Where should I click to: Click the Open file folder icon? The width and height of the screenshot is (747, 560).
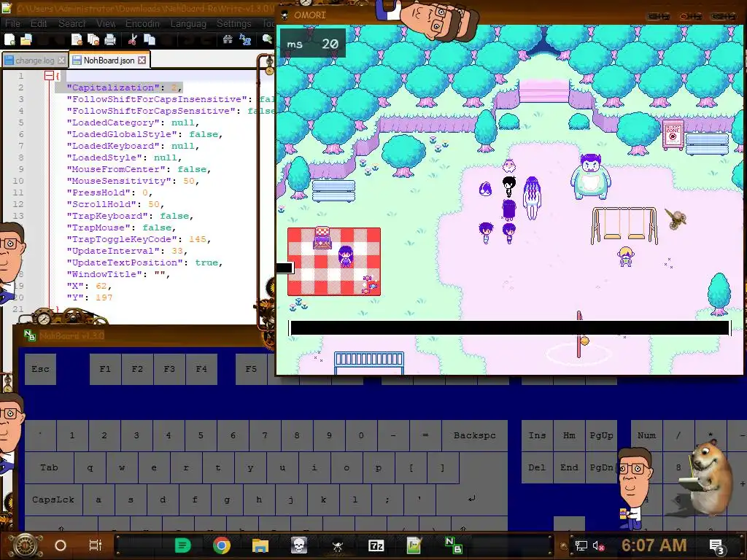click(x=26, y=40)
